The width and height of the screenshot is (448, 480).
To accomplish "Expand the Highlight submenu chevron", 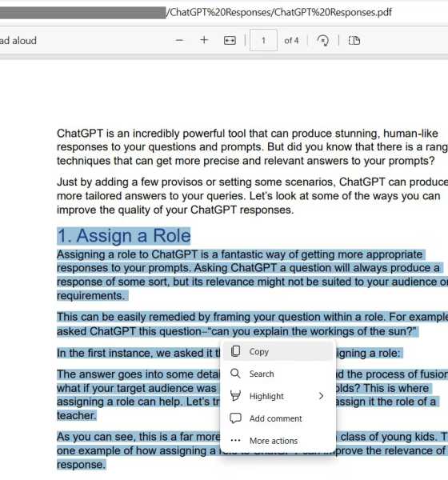I will click(321, 396).
